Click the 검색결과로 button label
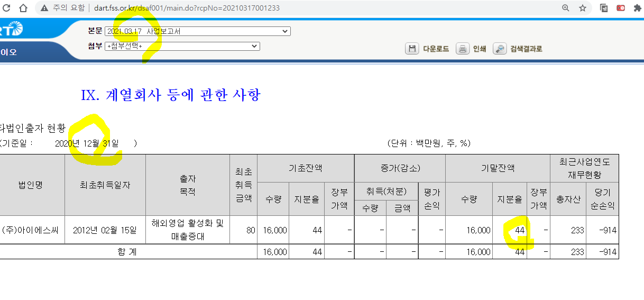644x300 pixels. pyautogui.click(x=526, y=49)
